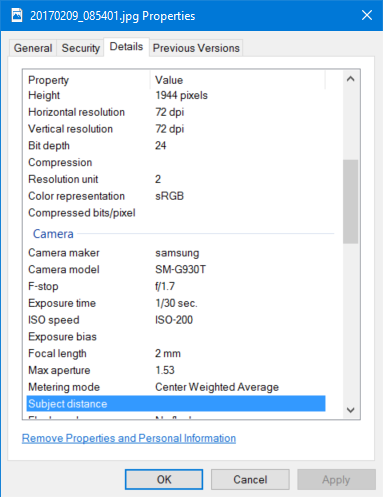383x497 pixels.
Task: Open the Security tab
Action: (81, 48)
